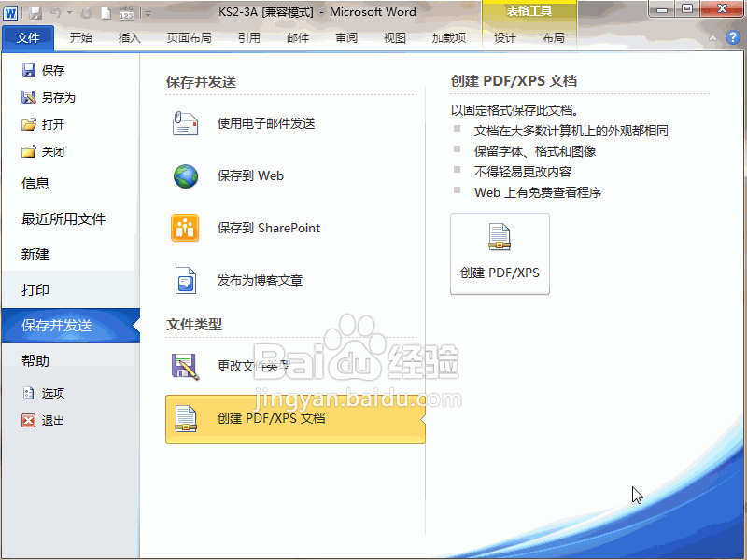Click the 保存并发送 section heading in middle pane
This screenshot has height=560, width=747.
coord(201,82)
